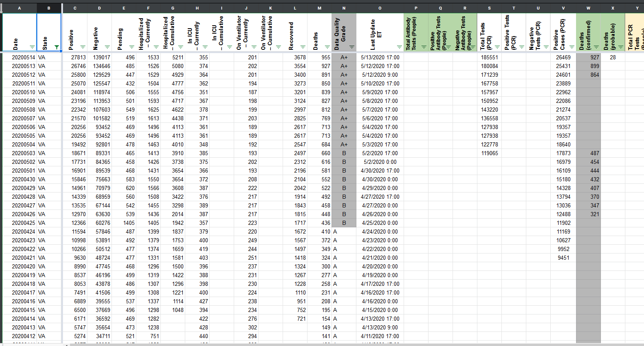Click last update cell 5/13/2020 17:00
The image size is (644, 346).
[x=380, y=57]
